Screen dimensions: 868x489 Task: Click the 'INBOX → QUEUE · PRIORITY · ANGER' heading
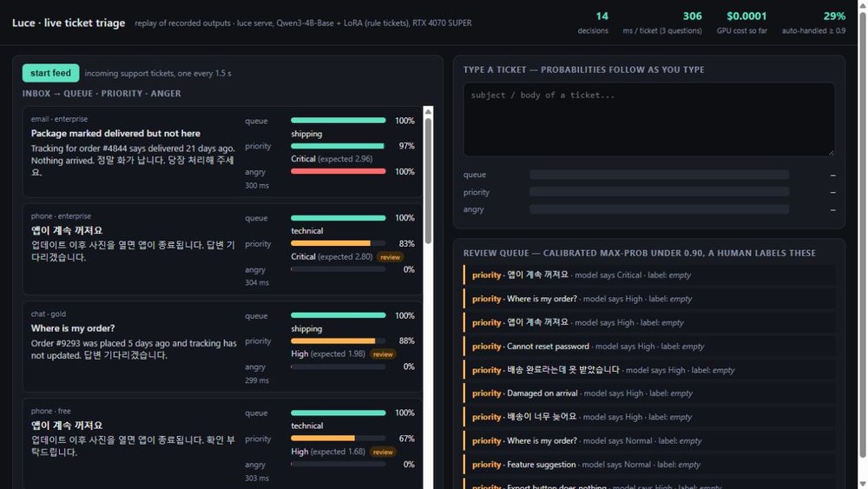(102, 94)
